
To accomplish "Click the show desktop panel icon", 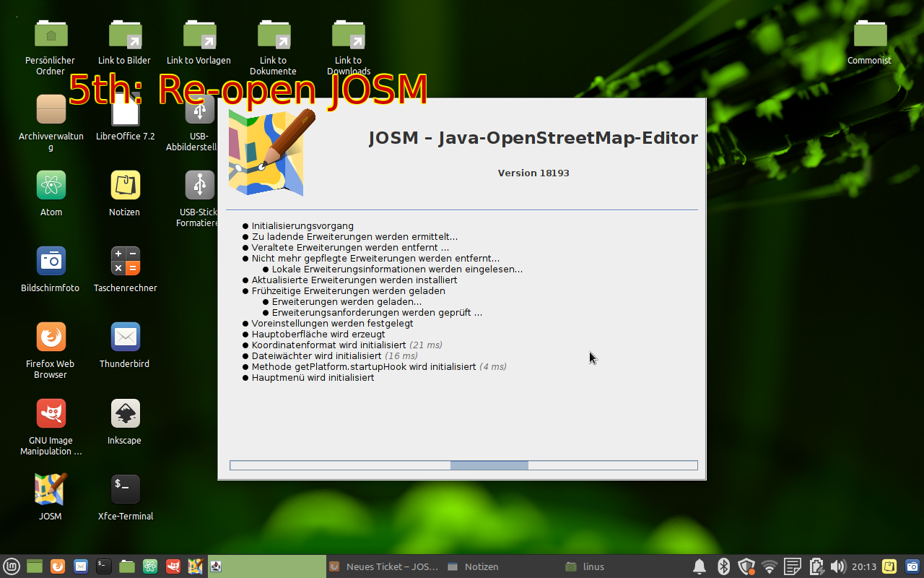I will click(x=35, y=566).
